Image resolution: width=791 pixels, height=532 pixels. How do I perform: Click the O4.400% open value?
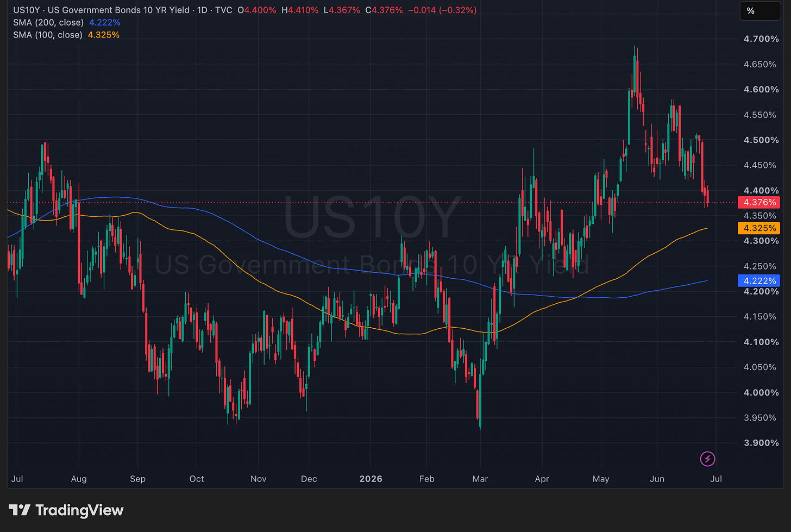(x=257, y=10)
